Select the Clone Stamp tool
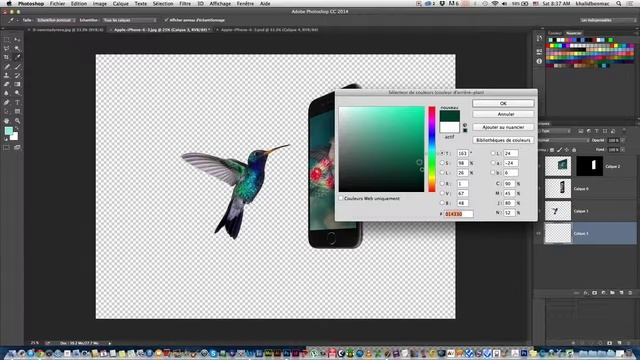640x360 pixels. [x=7, y=76]
